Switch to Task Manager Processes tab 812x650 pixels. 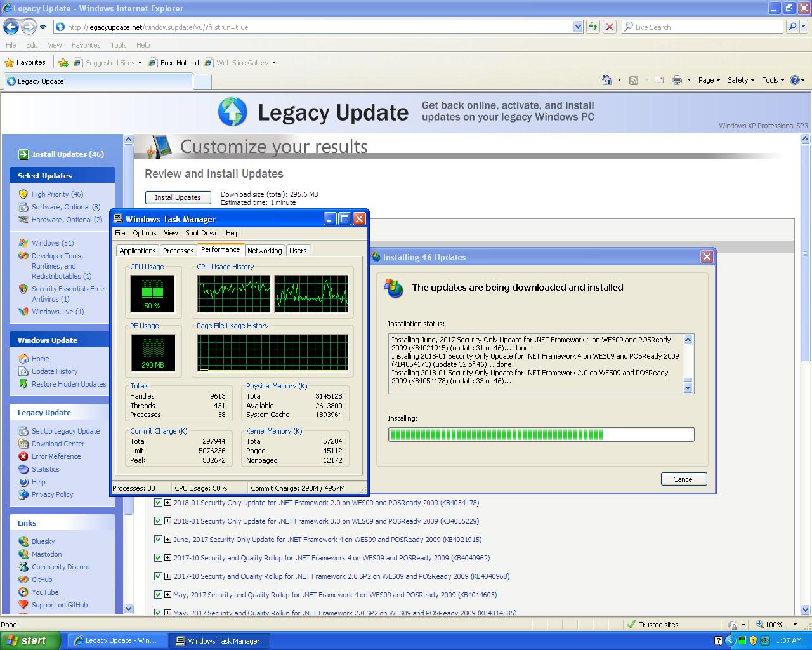coord(178,251)
